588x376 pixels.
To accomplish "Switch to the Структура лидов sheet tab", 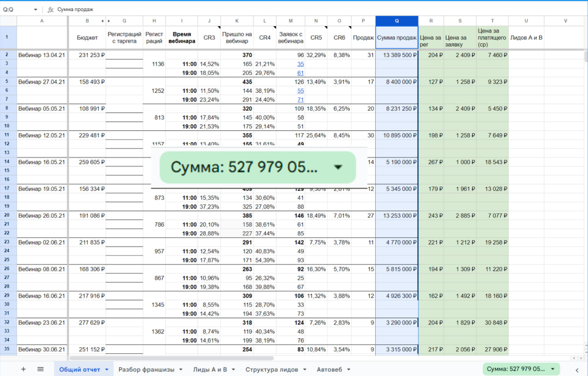I will (272, 369).
